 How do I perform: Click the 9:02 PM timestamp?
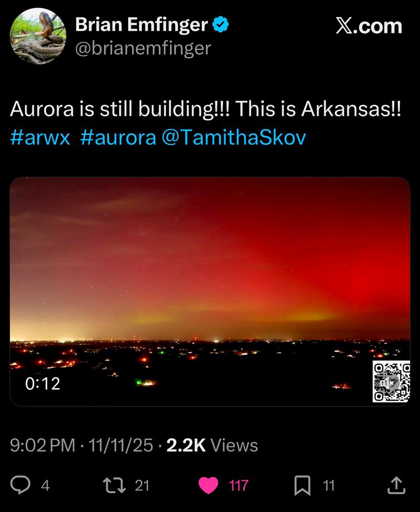pos(43,445)
